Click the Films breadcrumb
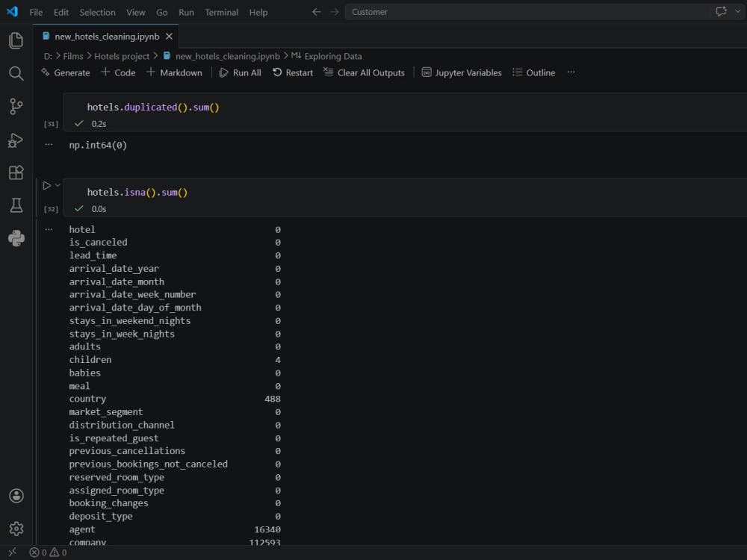This screenshot has width=747, height=560. tap(73, 56)
